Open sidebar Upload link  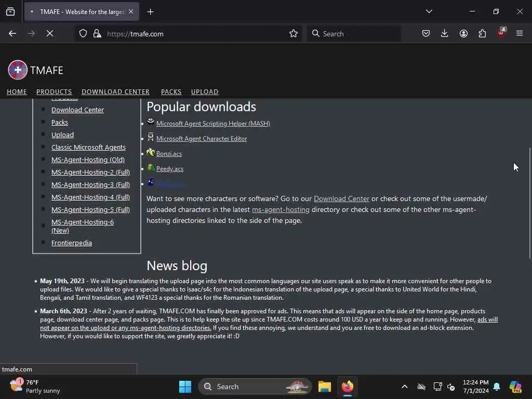click(62, 135)
